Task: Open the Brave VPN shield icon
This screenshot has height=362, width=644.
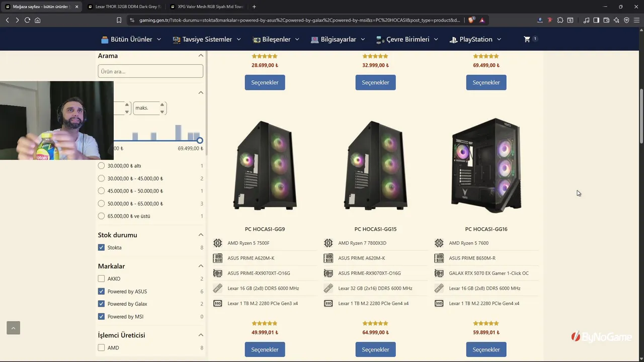Action: point(626,20)
